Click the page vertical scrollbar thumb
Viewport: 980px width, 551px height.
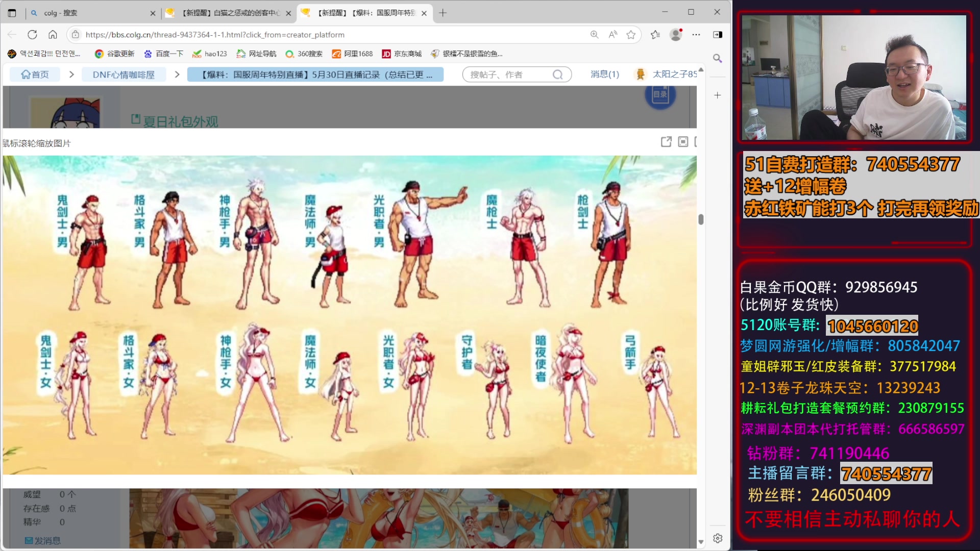tap(701, 219)
